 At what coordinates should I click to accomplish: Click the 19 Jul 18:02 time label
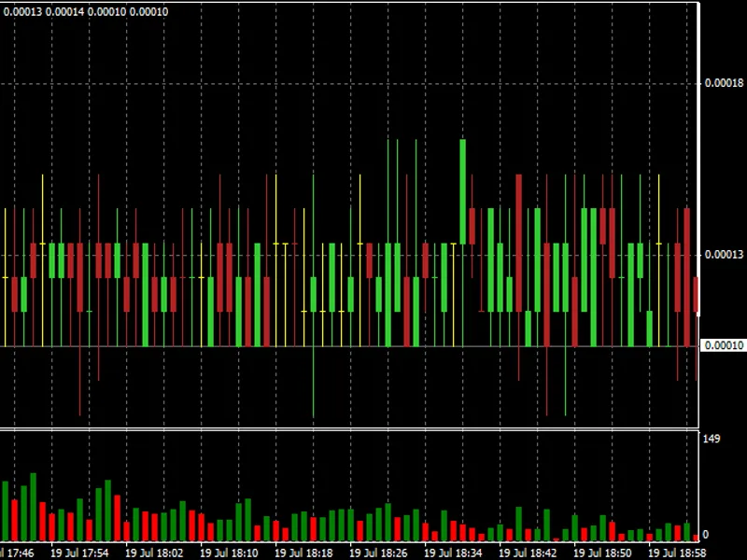(x=154, y=553)
